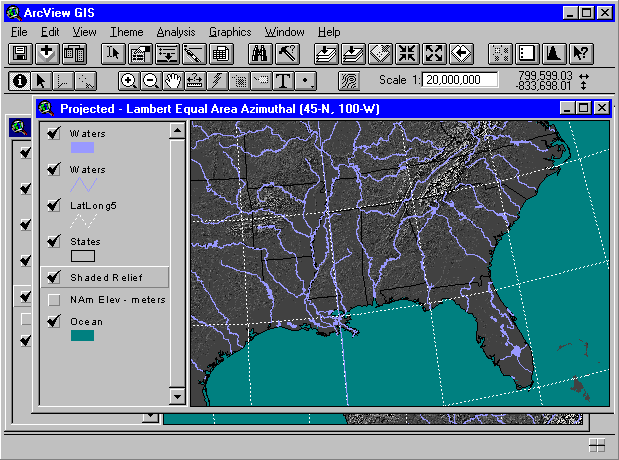Select the Shaded Relief theme name
The height and width of the screenshot is (460, 619).
(106, 278)
